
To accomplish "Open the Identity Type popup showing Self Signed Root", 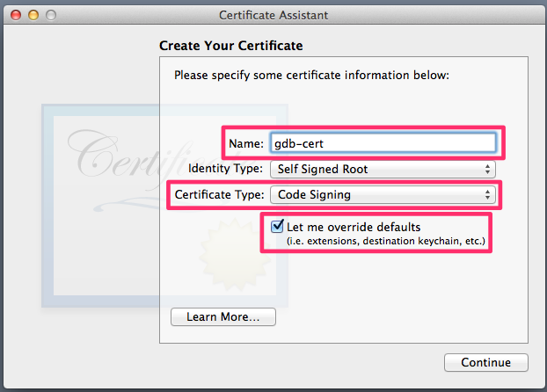I will pos(382,168).
